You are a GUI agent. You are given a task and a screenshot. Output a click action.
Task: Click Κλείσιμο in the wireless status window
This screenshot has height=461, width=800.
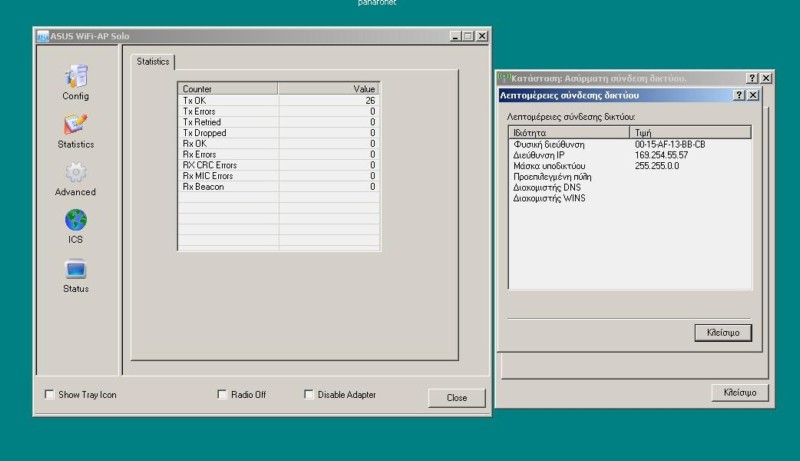tap(740, 392)
